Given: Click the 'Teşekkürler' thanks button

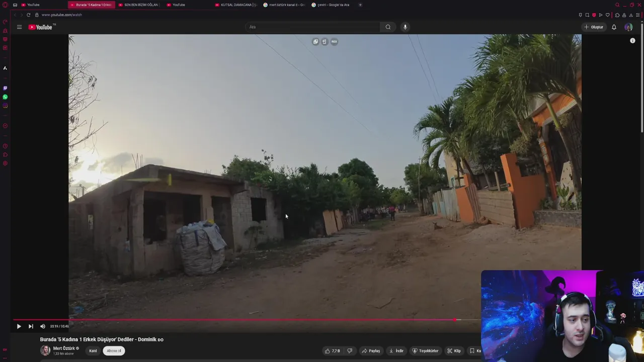Looking at the screenshot, I should (x=426, y=351).
